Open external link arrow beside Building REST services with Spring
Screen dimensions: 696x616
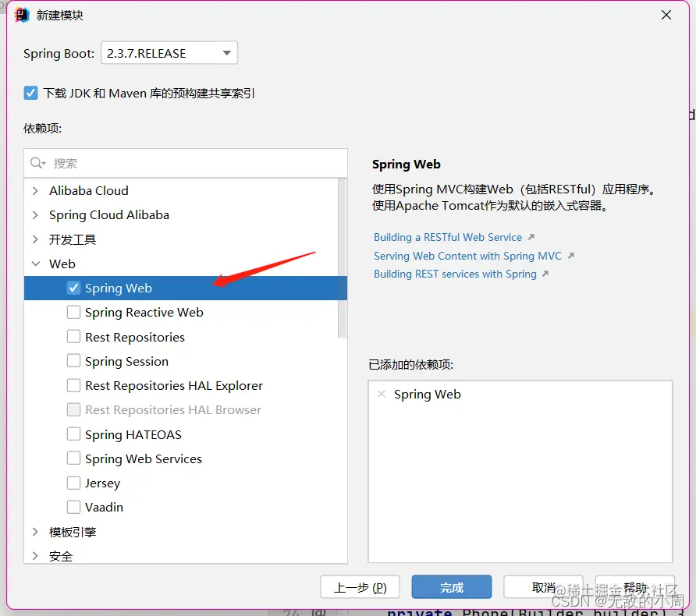click(x=545, y=274)
